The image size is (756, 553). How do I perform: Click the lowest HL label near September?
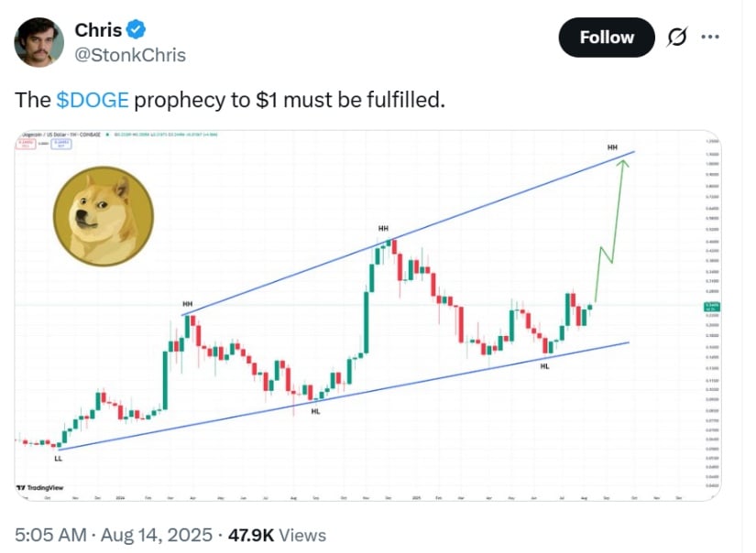coord(315,411)
